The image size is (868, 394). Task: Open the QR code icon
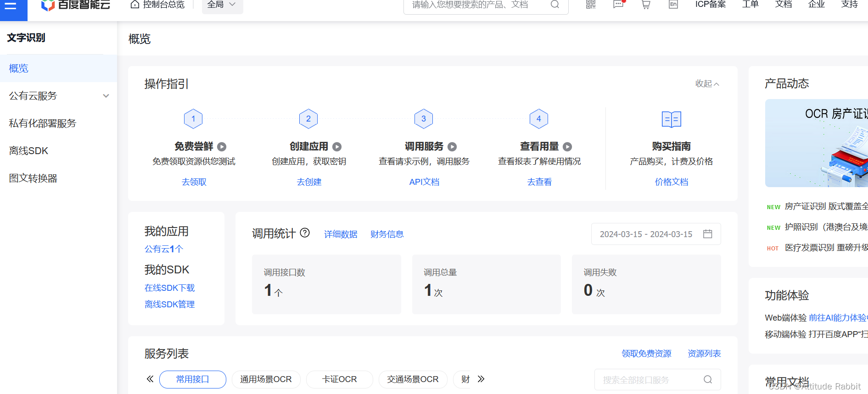[591, 5]
